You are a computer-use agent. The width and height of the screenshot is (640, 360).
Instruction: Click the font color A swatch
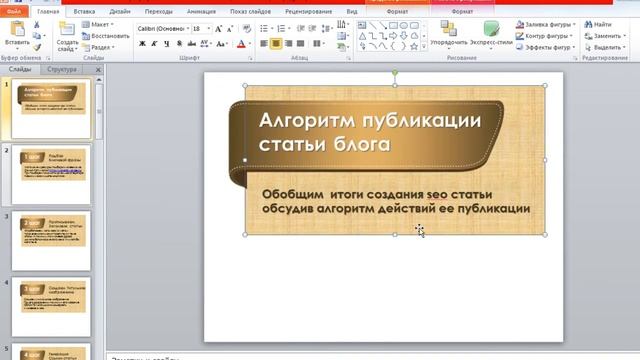click(x=241, y=44)
